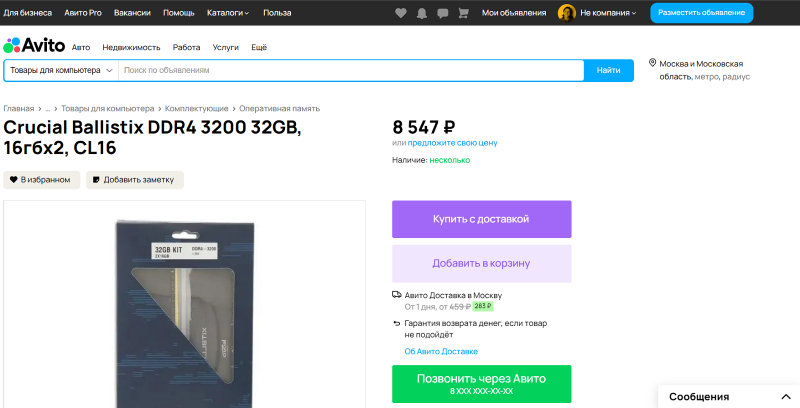Open 'Оперативная память' breadcrumb
The image size is (800, 408).
(x=280, y=108)
